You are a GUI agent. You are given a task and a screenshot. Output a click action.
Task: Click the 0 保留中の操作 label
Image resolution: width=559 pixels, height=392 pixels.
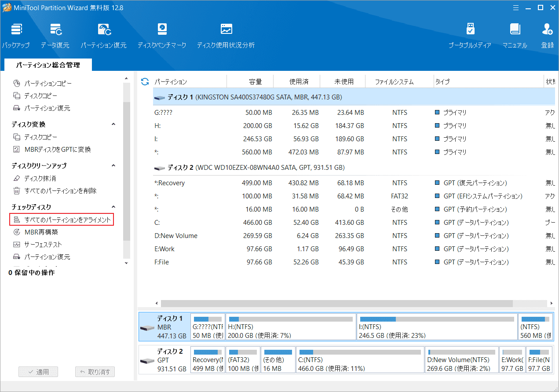pos(32,273)
